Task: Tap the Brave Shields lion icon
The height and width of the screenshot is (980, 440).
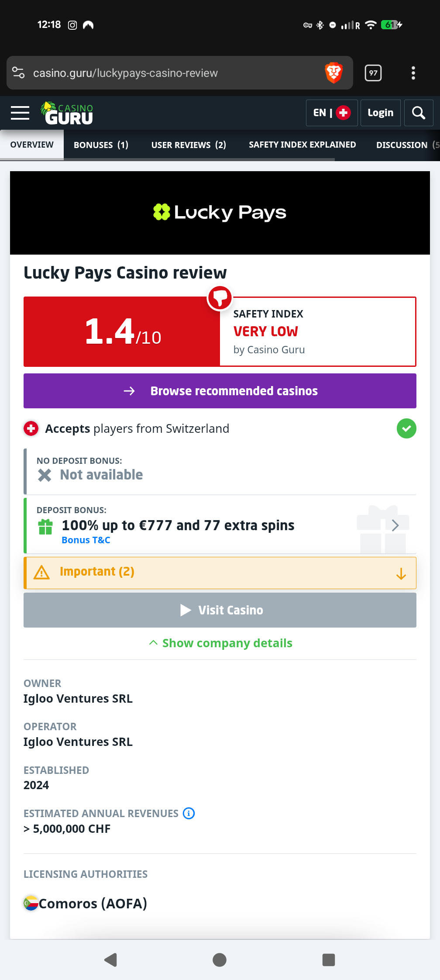Action: [334, 73]
